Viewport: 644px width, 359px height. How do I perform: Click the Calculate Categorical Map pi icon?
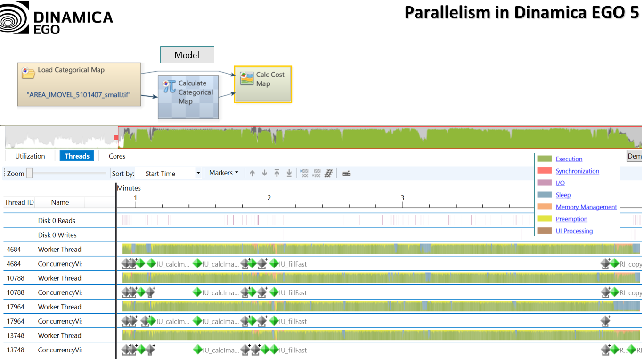point(169,86)
